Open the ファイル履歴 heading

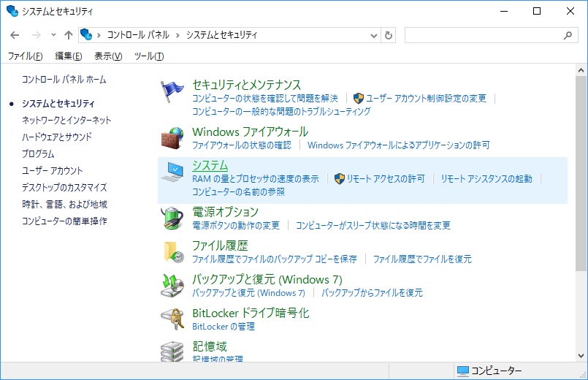[220, 246]
